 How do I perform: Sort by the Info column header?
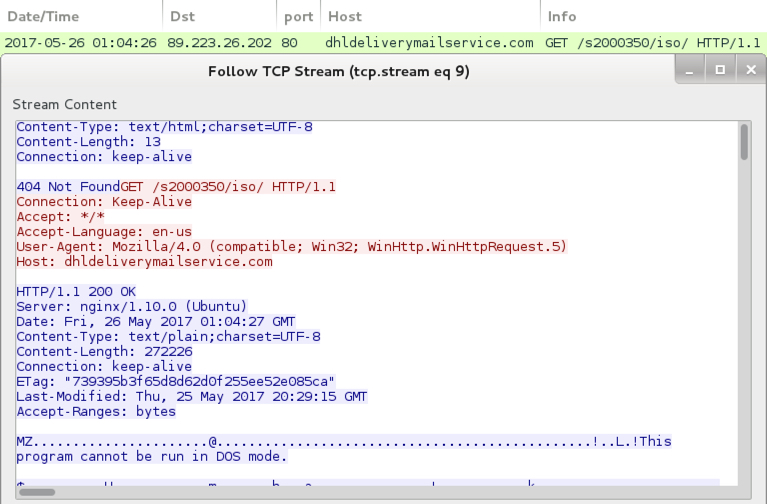(654, 16)
